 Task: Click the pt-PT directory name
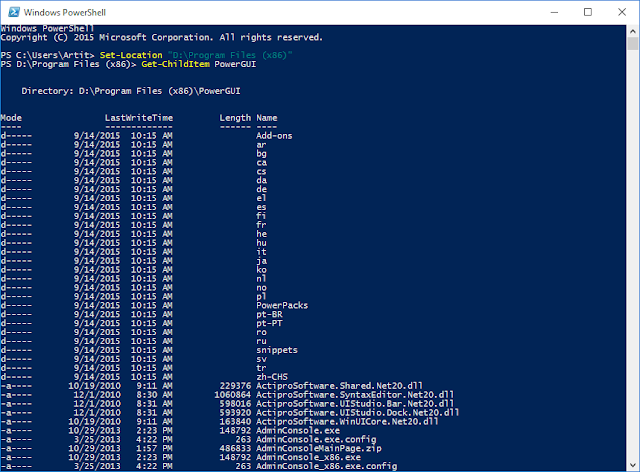[269, 323]
